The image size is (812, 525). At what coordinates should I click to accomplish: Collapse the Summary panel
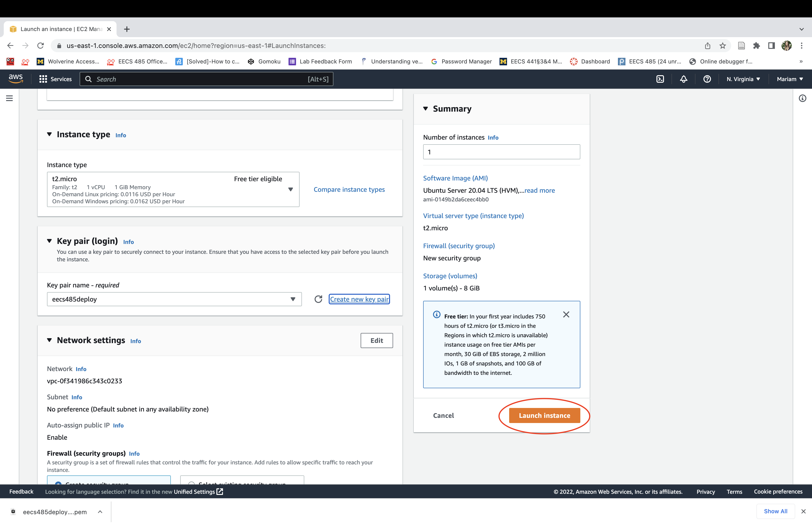coord(426,109)
